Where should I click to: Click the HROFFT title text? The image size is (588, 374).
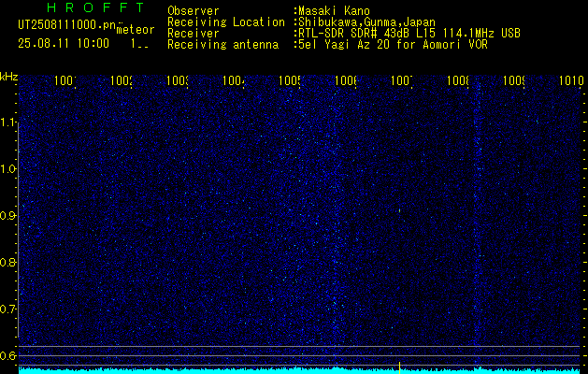tap(95, 7)
